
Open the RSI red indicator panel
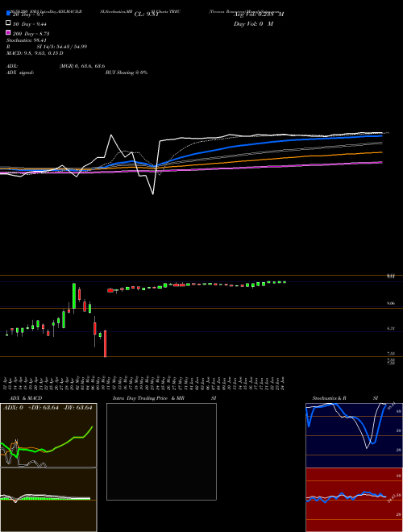[354, 500]
